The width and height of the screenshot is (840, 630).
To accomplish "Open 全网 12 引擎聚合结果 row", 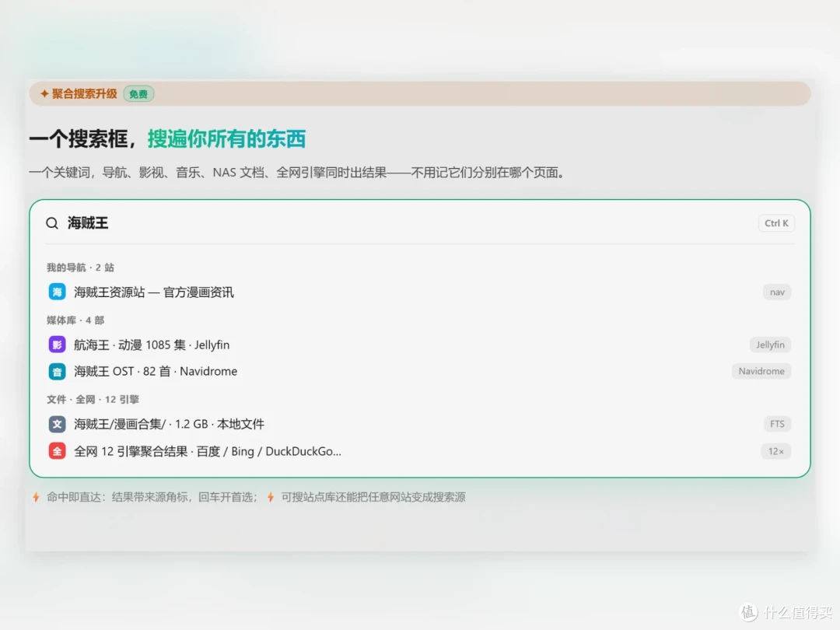I will tap(419, 451).
